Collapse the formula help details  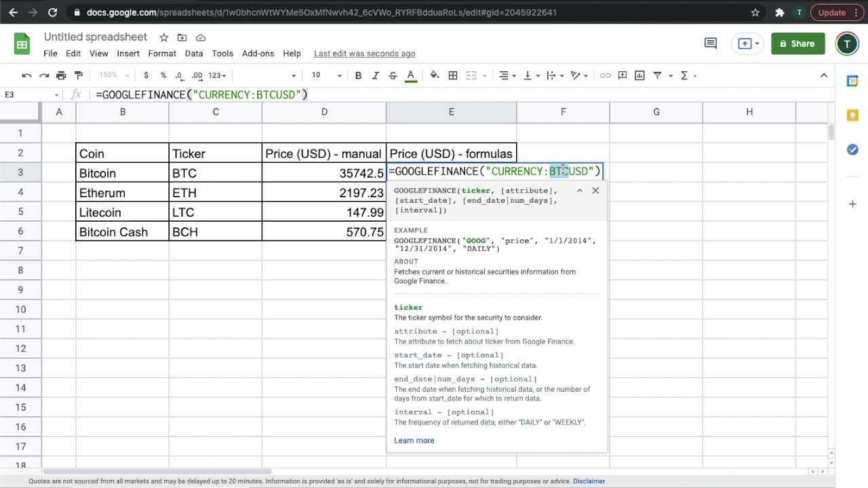(580, 190)
